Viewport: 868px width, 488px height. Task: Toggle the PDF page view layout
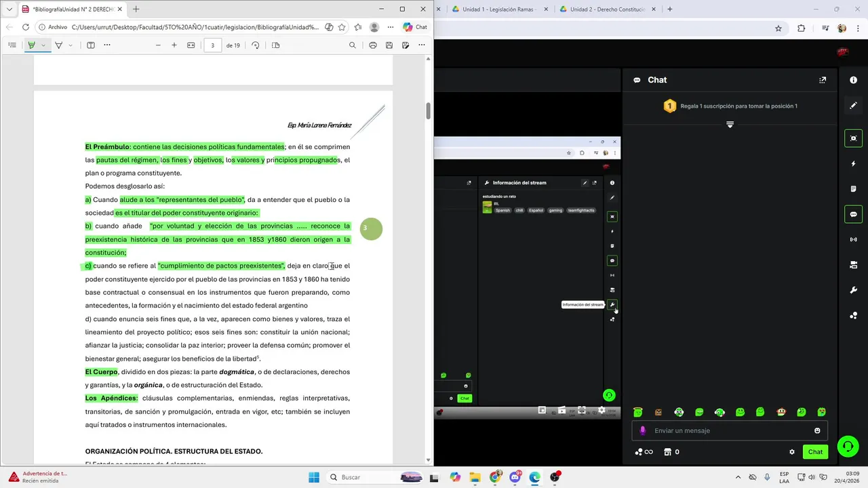tap(275, 45)
